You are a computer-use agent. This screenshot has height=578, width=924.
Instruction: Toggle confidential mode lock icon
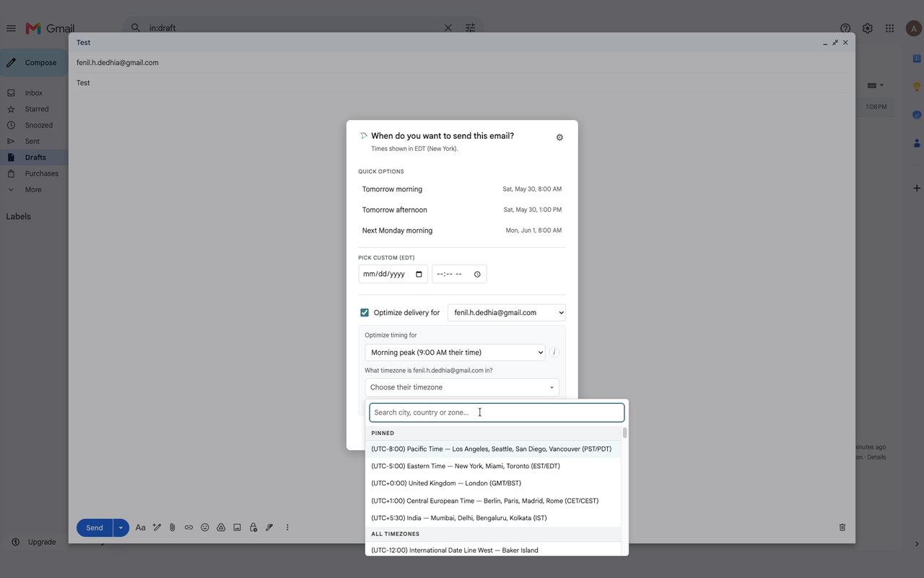click(x=253, y=527)
